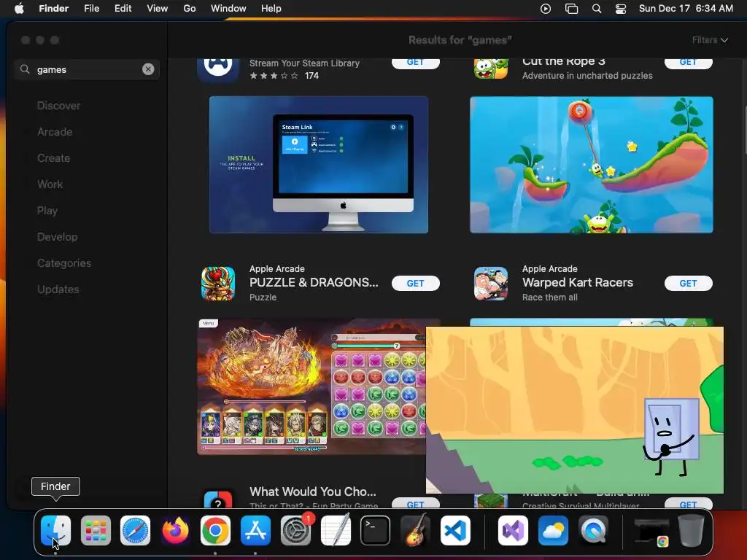Image resolution: width=747 pixels, height=560 pixels.
Task: Open GarageBand from the Dock
Action: 415,530
